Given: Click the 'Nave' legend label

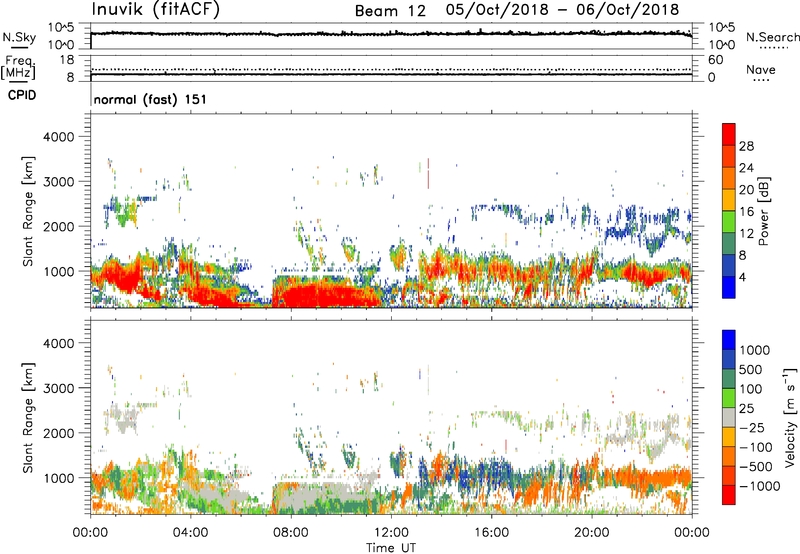Looking at the screenshot, I should click(x=761, y=70).
